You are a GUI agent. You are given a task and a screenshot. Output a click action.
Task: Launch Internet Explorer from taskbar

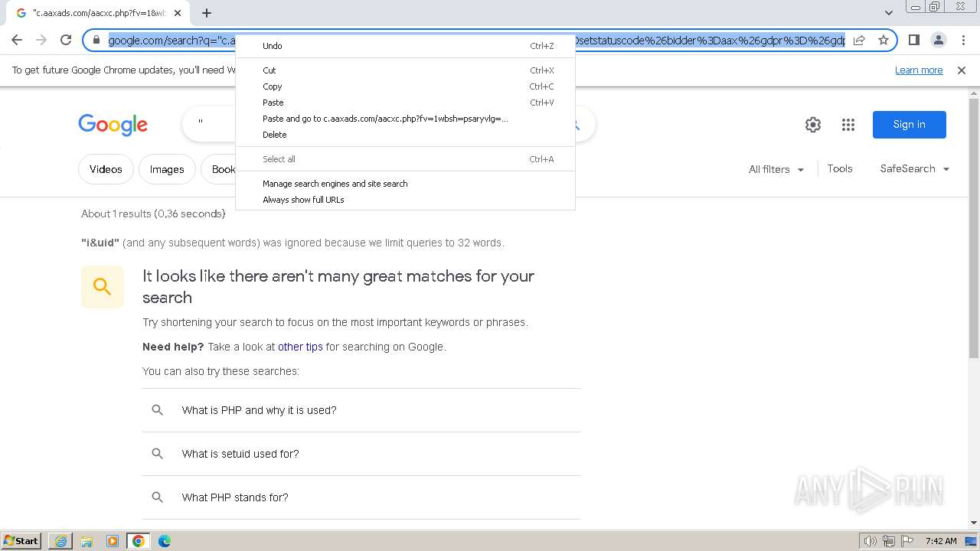[x=60, y=541]
